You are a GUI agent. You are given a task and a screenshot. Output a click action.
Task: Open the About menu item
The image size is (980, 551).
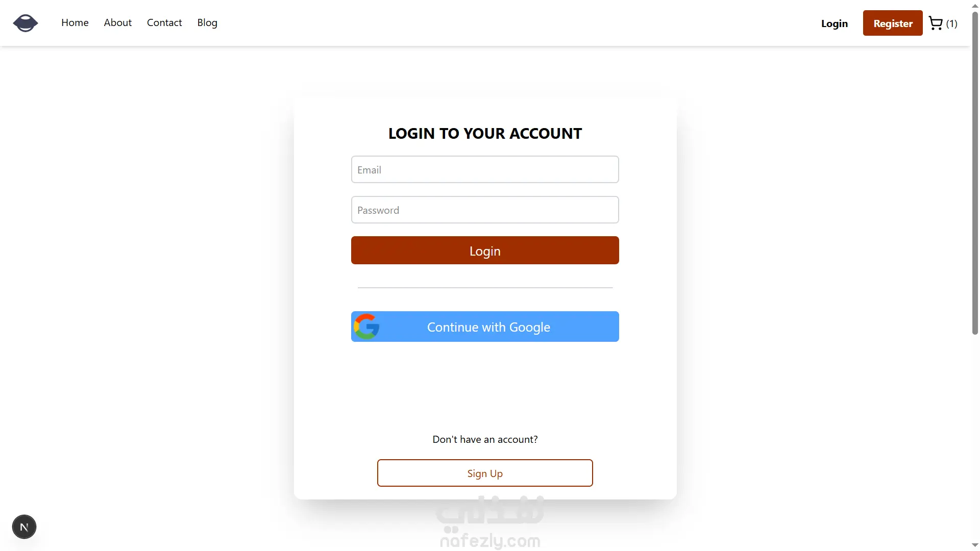[x=117, y=23]
